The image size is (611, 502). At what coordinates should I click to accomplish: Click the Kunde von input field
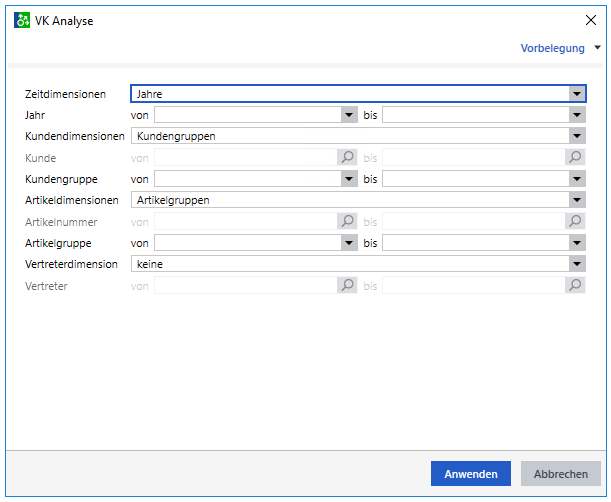[x=246, y=157]
